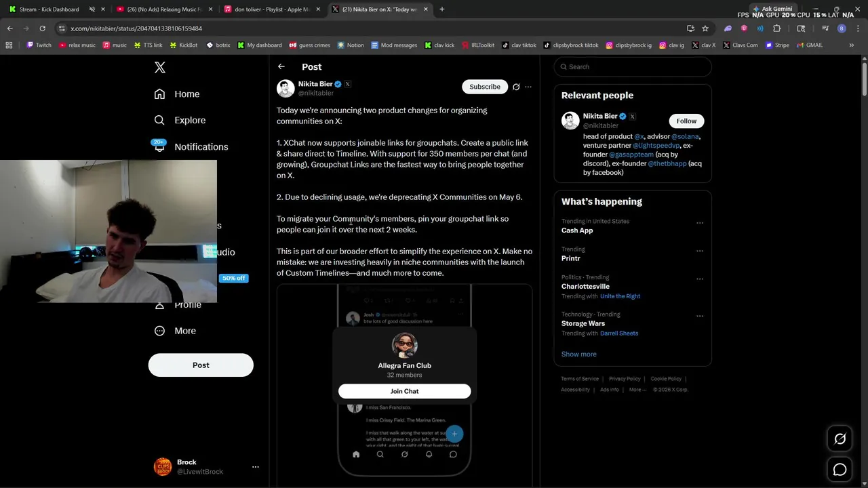Follow Nikita Bier in Relevant people
This screenshot has width=868, height=488.
pos(686,121)
